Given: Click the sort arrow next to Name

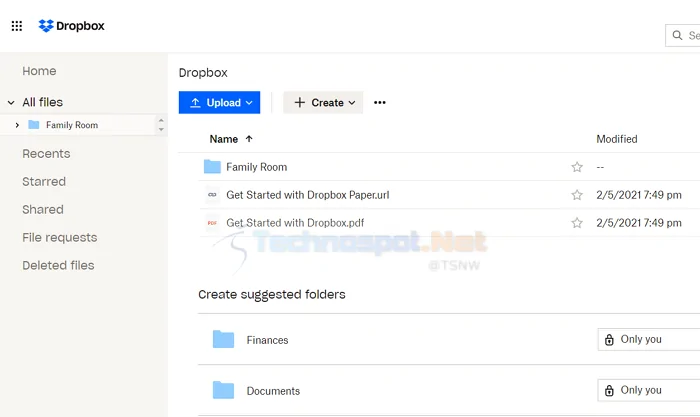Looking at the screenshot, I should click(x=249, y=139).
